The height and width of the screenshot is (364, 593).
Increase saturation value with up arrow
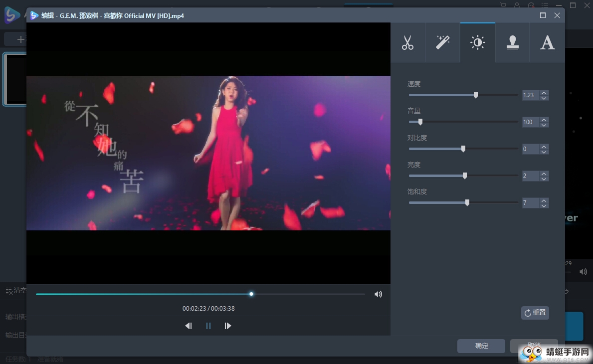point(544,200)
